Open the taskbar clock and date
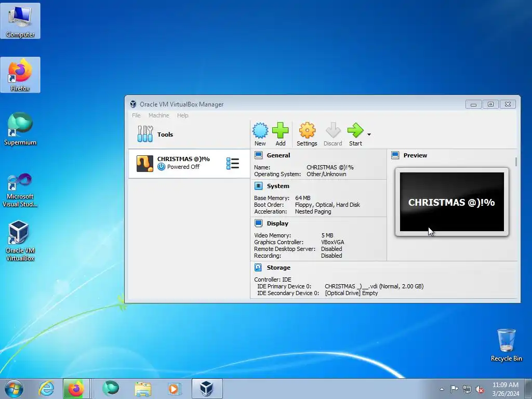The image size is (532, 399). point(506,389)
